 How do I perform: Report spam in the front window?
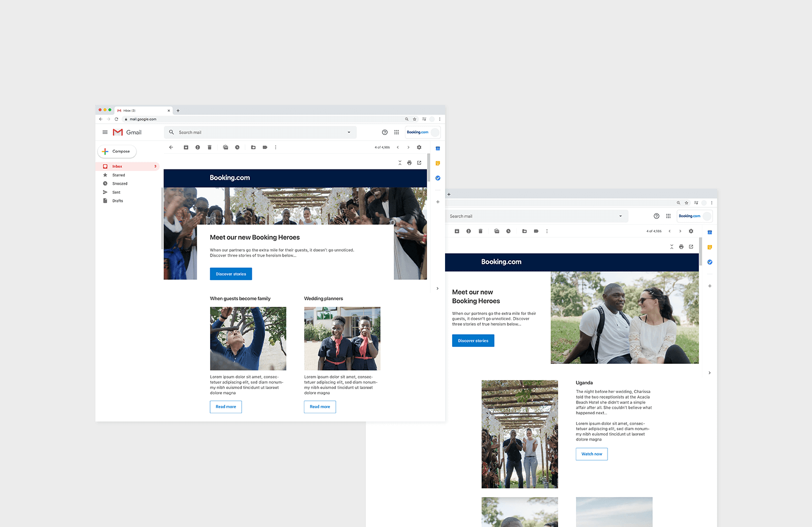[197, 148]
